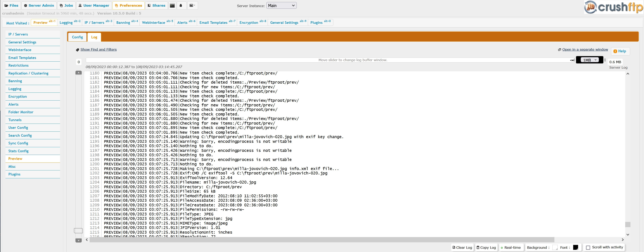644x252 pixels.
Task: Click the Clear Log button
Action: coord(462,248)
